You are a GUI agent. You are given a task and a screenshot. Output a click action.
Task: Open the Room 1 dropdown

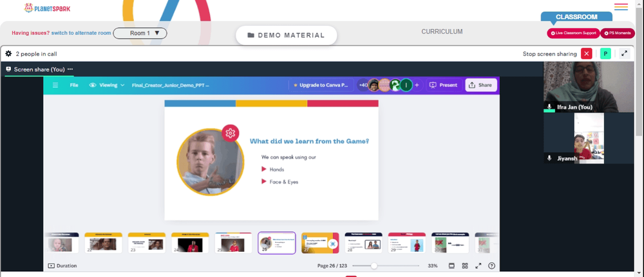140,33
